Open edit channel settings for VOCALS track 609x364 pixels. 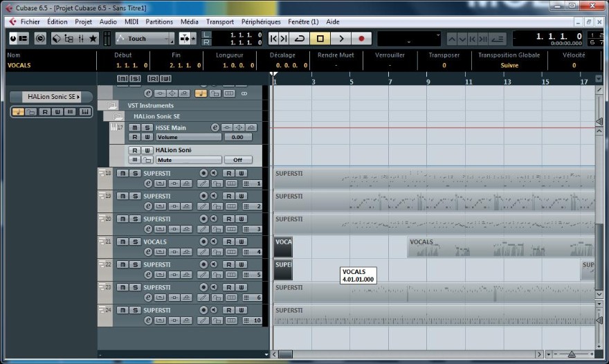148,252
